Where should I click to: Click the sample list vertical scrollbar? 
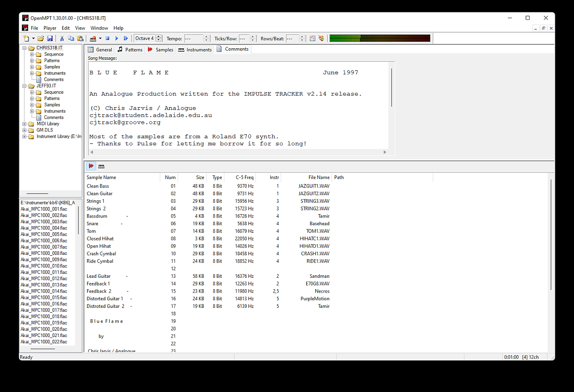pos(551,234)
